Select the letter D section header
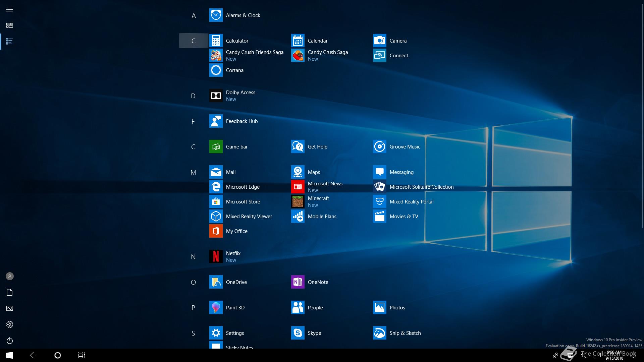Image resolution: width=644 pixels, height=362 pixels. (194, 96)
